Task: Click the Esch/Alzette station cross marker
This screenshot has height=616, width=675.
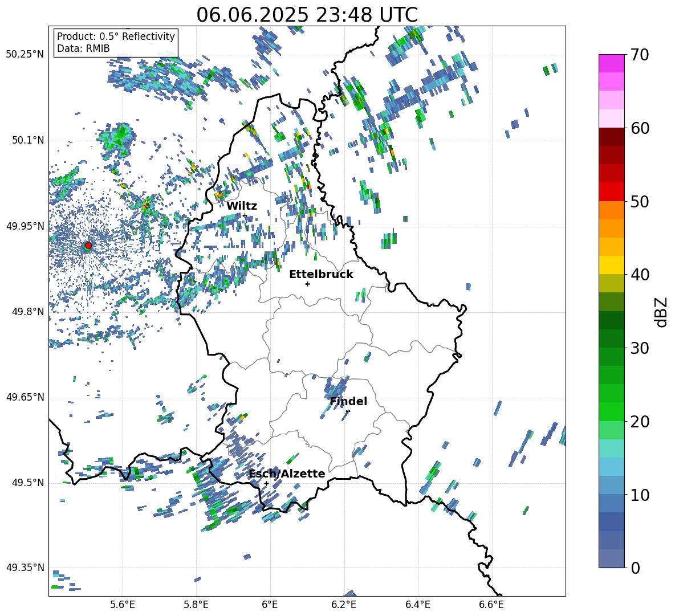Action: click(x=266, y=483)
